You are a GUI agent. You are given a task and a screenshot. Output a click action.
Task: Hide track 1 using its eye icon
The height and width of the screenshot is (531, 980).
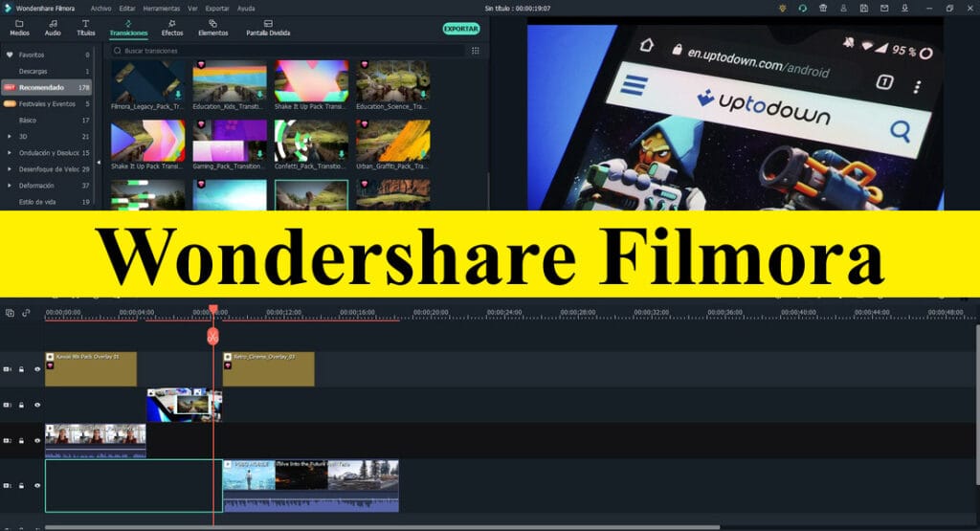click(x=37, y=486)
